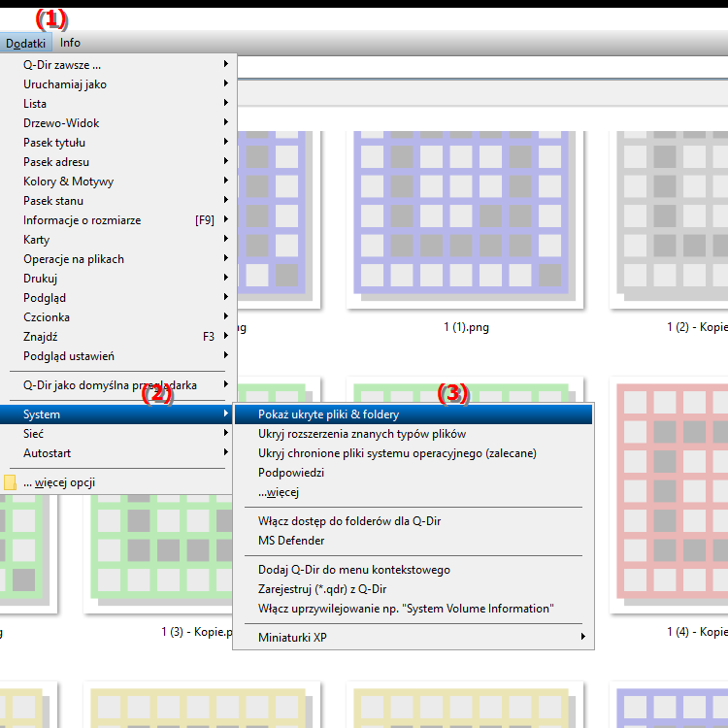728x728 pixels.
Task: Click the '1 (3) - Kopie.p' file name
Action: [x=197, y=632]
